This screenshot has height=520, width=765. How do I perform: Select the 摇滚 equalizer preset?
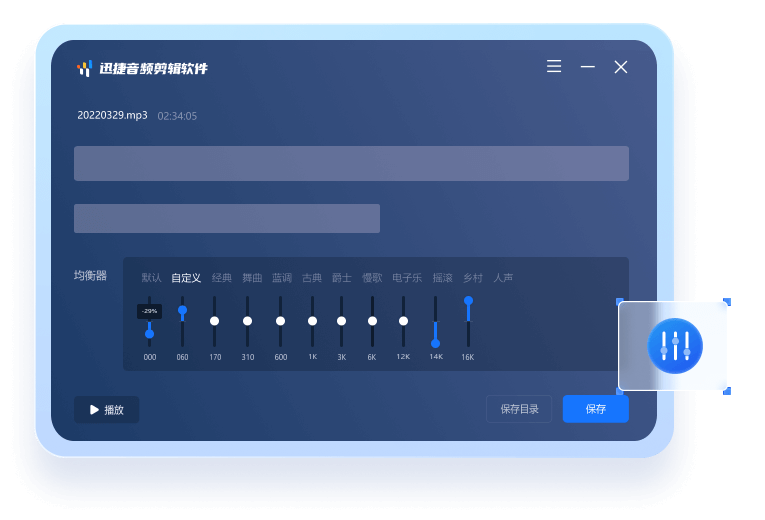click(x=443, y=278)
